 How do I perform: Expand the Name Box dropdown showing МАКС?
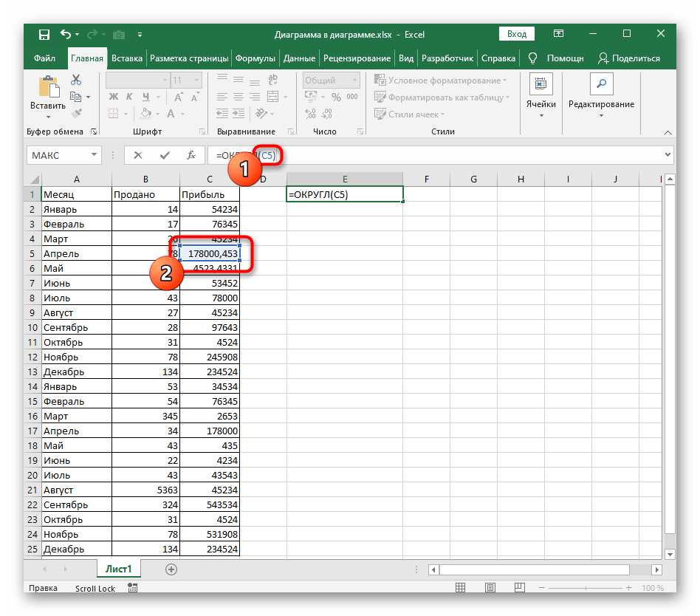click(94, 155)
